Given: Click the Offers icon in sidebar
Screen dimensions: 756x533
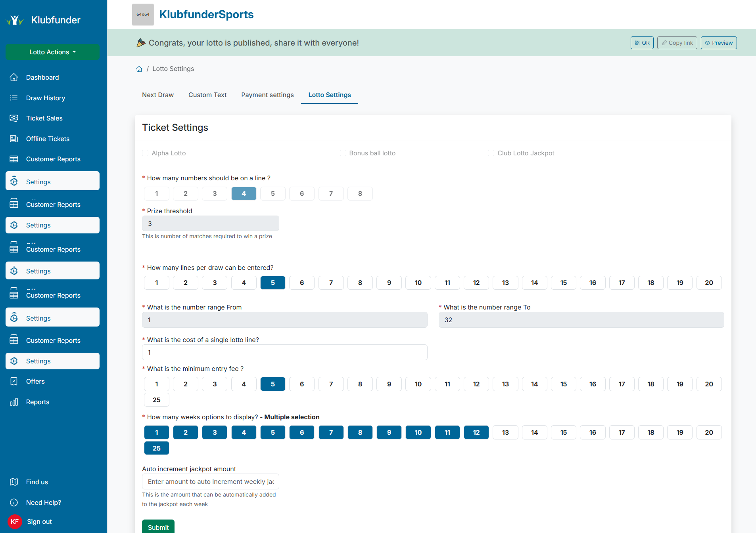Looking at the screenshot, I should tap(14, 381).
